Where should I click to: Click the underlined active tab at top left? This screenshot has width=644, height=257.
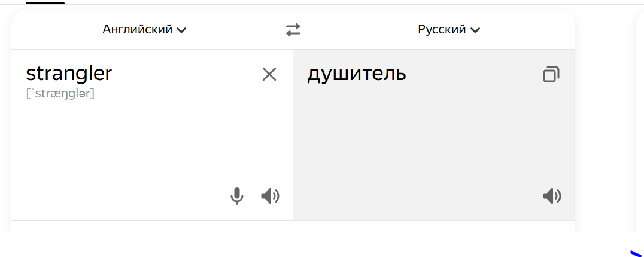click(45, 2)
